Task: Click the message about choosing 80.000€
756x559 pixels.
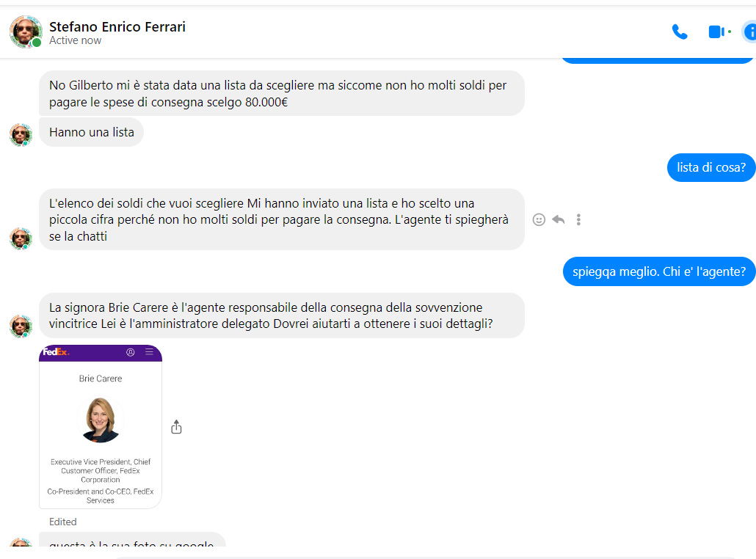Action: coord(281,94)
